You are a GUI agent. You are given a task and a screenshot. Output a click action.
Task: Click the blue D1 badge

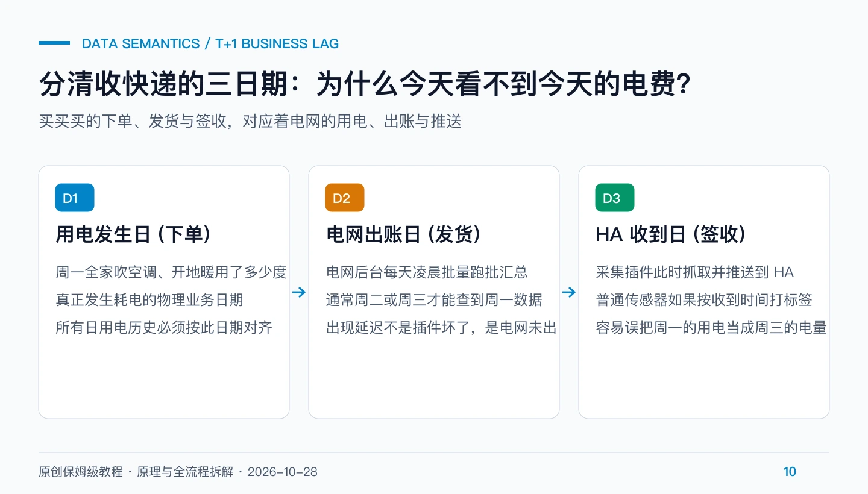[x=75, y=198]
